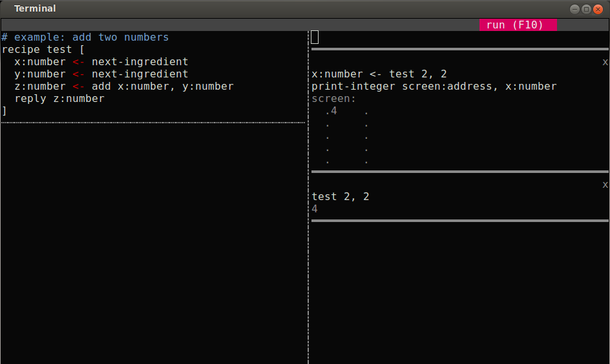This screenshot has height=364, width=610.
Task: Delete the 'test 2, 2' sandbox with x
Action: [605, 185]
